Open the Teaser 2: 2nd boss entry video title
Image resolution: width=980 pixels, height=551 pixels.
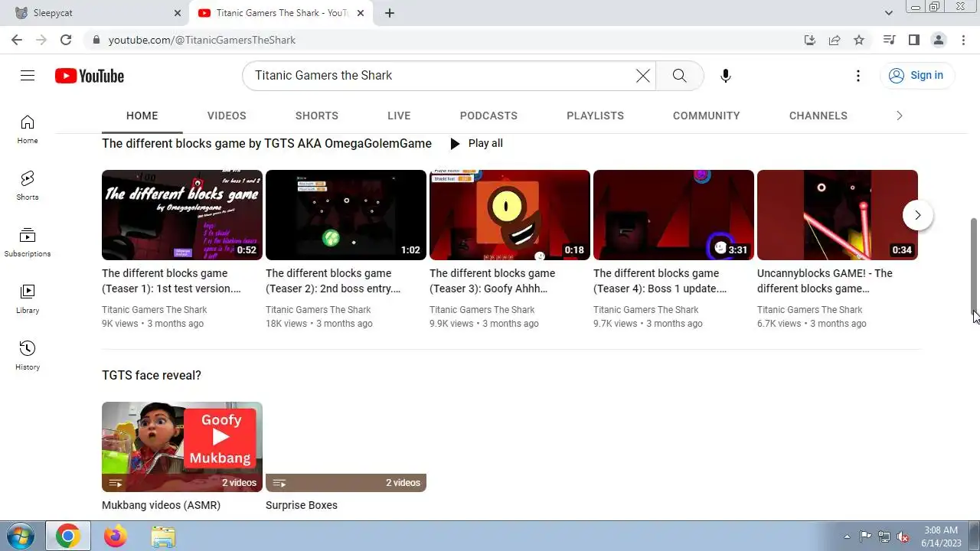click(x=333, y=281)
